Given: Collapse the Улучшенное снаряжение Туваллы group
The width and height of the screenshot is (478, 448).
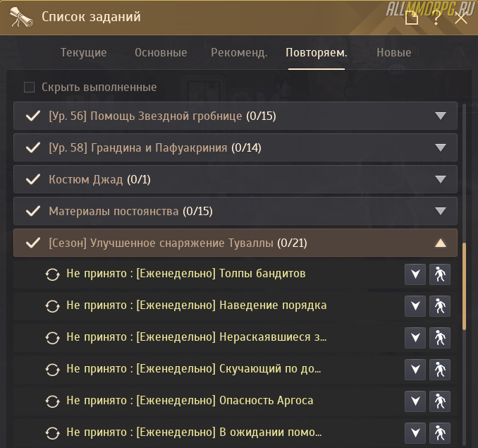Looking at the screenshot, I should [x=441, y=243].
